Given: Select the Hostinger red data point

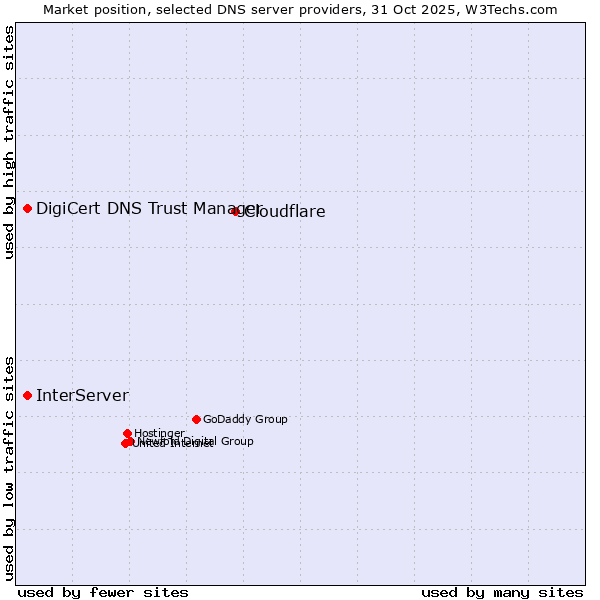Looking at the screenshot, I should (128, 433).
